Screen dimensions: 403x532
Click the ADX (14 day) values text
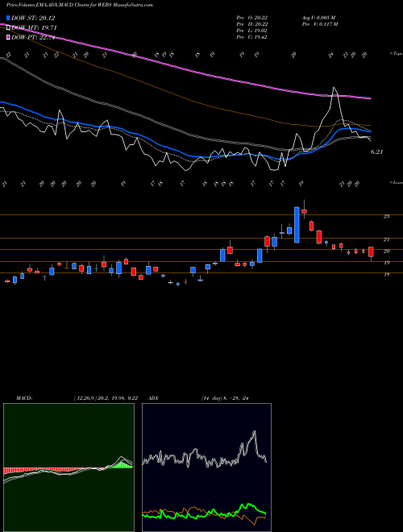(225, 398)
